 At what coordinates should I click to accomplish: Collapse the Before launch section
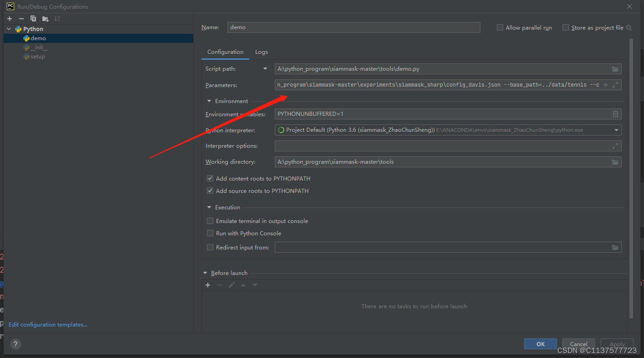(x=206, y=273)
